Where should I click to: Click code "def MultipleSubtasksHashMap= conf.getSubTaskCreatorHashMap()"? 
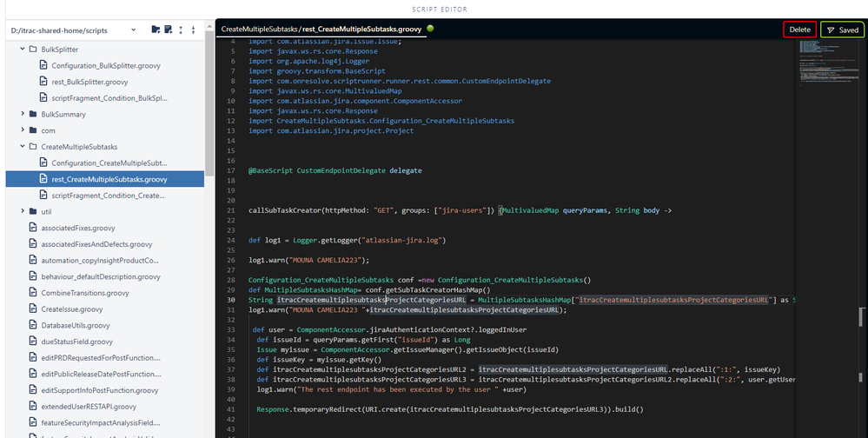(x=369, y=289)
